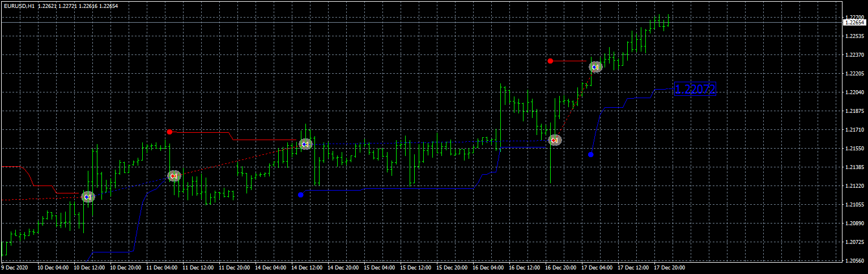Click the 10 Dec 12:00 time axis label

(89, 267)
